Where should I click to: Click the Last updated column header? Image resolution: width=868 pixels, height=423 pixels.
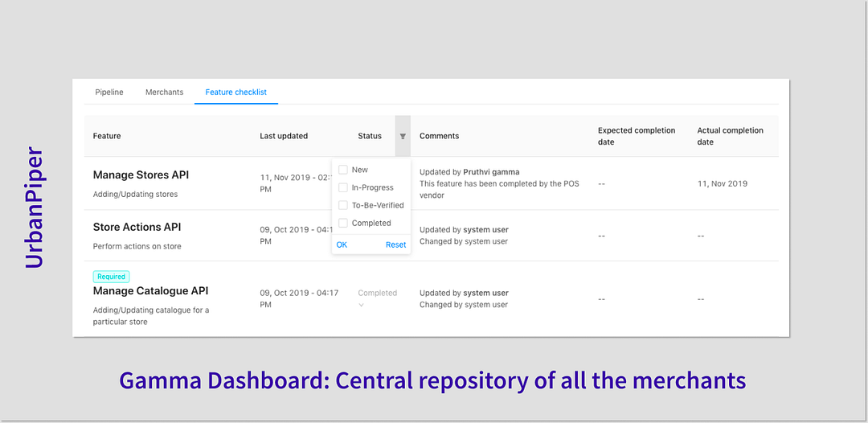pos(284,136)
